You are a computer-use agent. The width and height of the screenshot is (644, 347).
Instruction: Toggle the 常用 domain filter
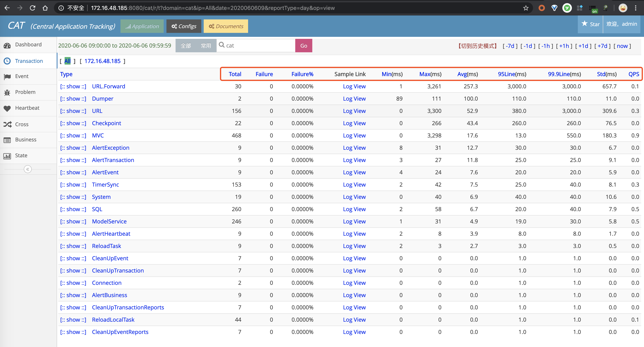206,46
